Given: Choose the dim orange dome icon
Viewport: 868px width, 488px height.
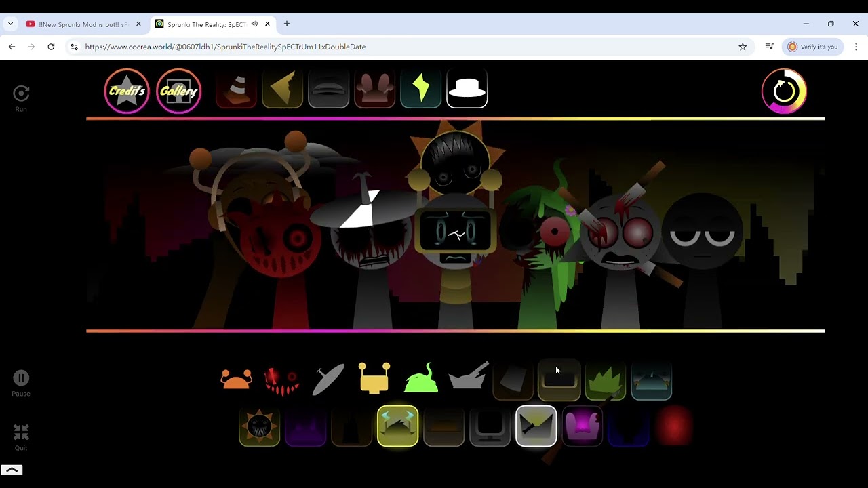Looking at the screenshot, I should tap(443, 426).
